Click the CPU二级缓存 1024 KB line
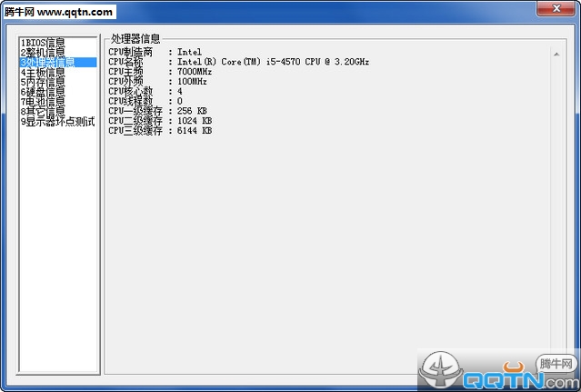The width and height of the screenshot is (581, 392). pos(160,121)
